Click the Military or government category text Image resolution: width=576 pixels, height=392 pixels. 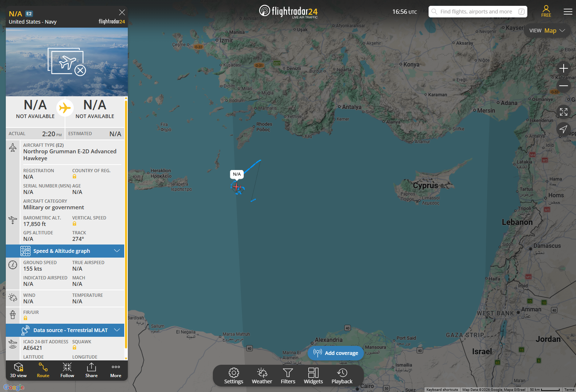54,207
